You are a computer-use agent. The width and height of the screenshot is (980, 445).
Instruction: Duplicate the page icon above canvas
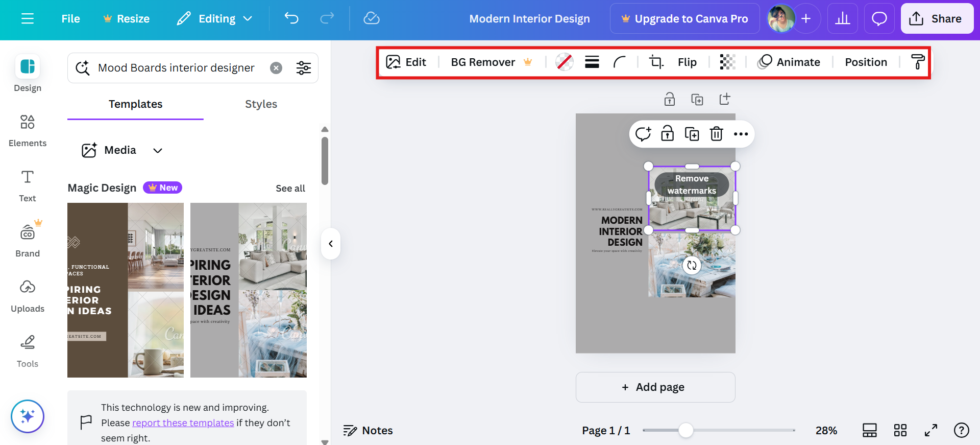point(697,99)
